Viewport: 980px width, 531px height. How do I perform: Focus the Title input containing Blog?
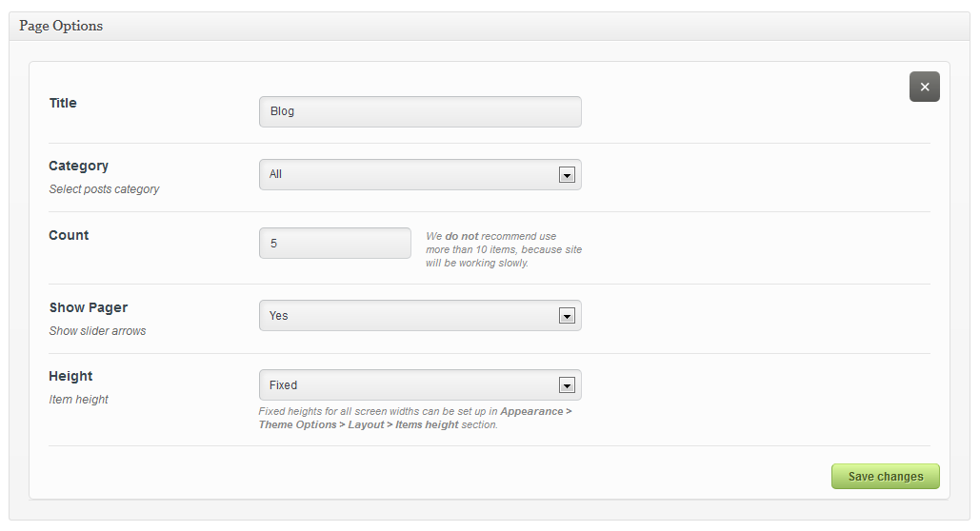pos(420,112)
